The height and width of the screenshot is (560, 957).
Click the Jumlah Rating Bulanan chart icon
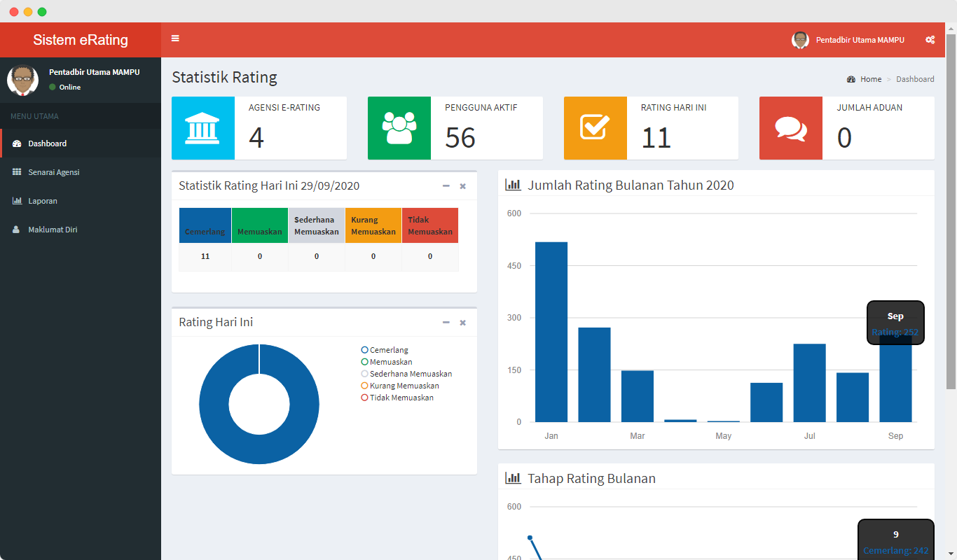point(513,185)
